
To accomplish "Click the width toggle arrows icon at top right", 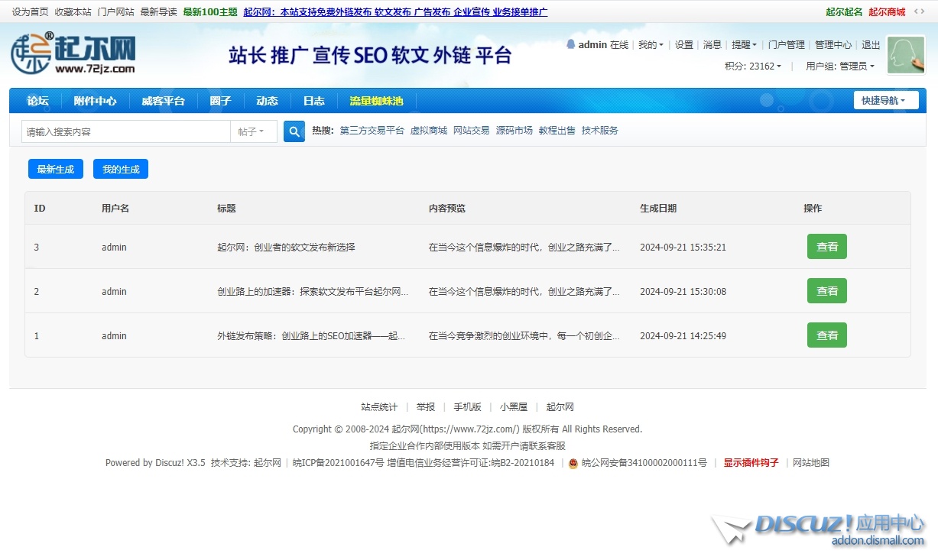I will tap(919, 11).
